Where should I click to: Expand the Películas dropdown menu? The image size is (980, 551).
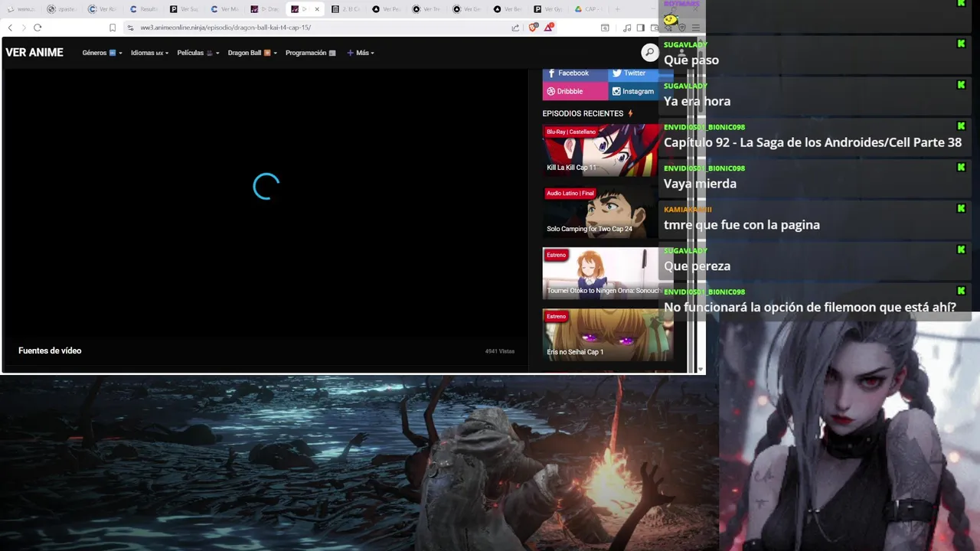198,53
